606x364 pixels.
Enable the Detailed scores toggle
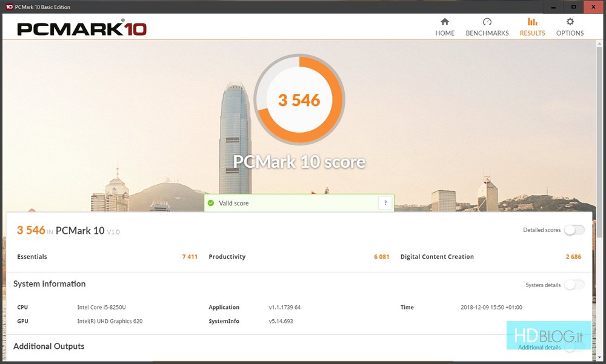[x=574, y=230]
